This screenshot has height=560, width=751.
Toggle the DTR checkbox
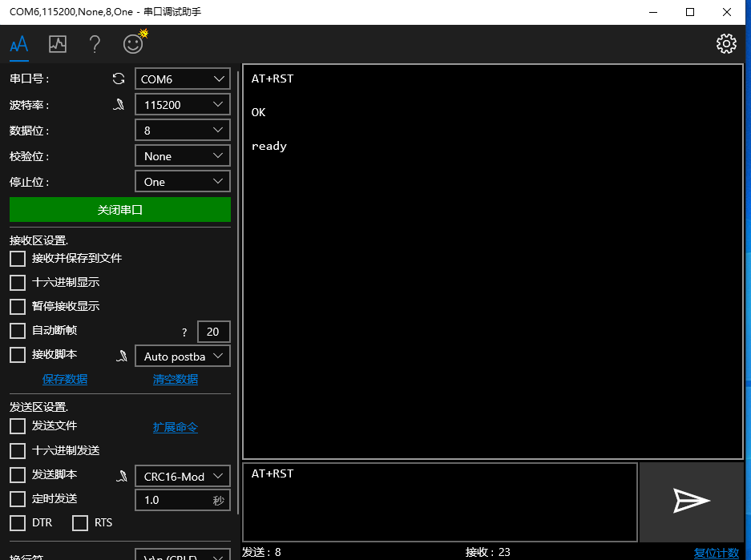pyautogui.click(x=17, y=522)
